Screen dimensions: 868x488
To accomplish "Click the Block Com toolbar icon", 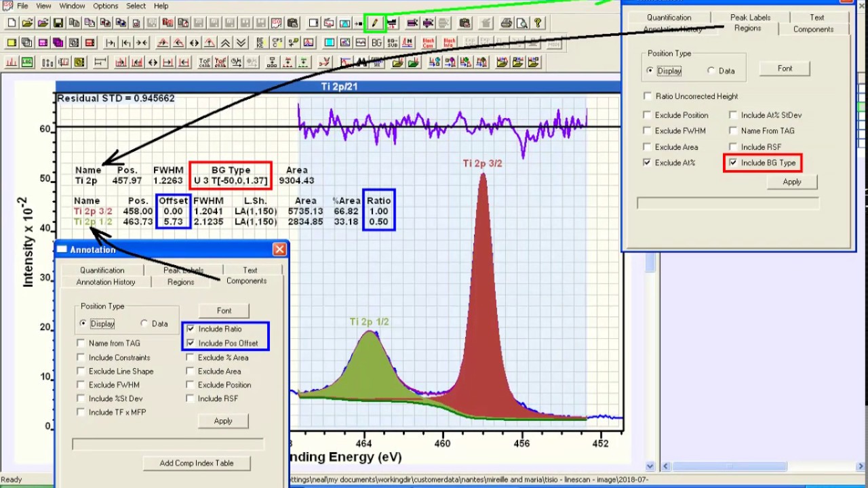I will point(428,43).
